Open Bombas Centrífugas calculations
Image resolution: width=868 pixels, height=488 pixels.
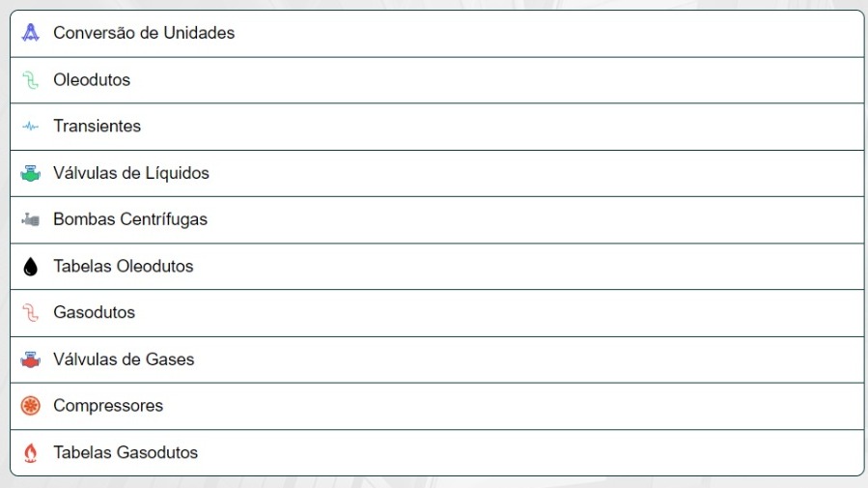pyautogui.click(x=436, y=219)
